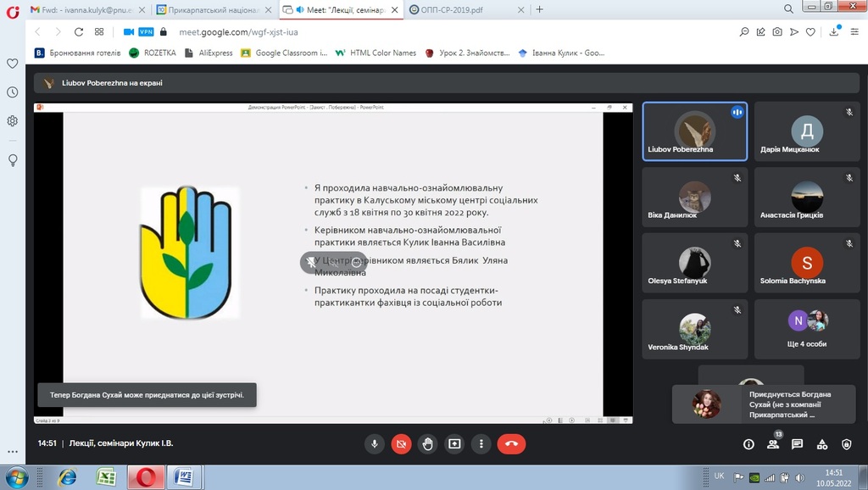Mute microphone in Meet call
This screenshot has height=490, width=868.
coord(374,443)
